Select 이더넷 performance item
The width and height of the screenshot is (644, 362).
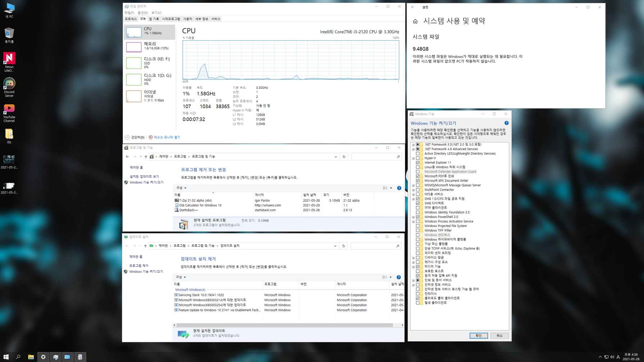149,96
